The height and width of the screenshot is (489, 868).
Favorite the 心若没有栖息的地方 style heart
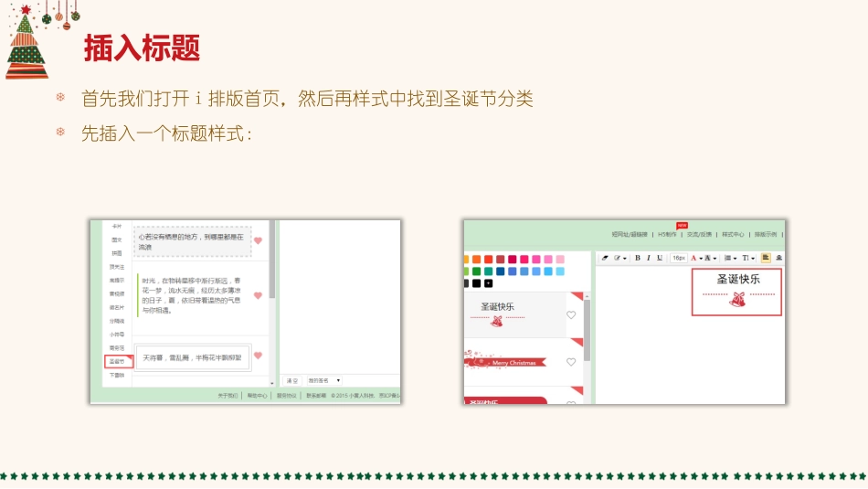tap(258, 241)
